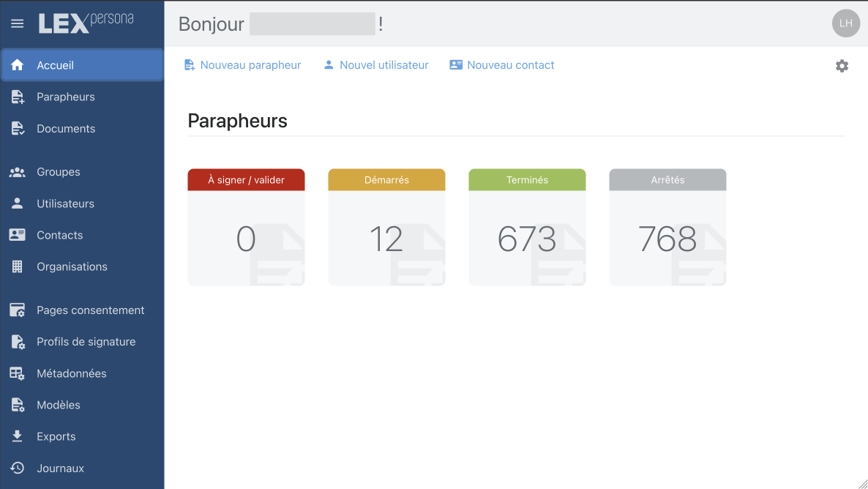Open Accueil from the sidebar menu

coord(56,64)
